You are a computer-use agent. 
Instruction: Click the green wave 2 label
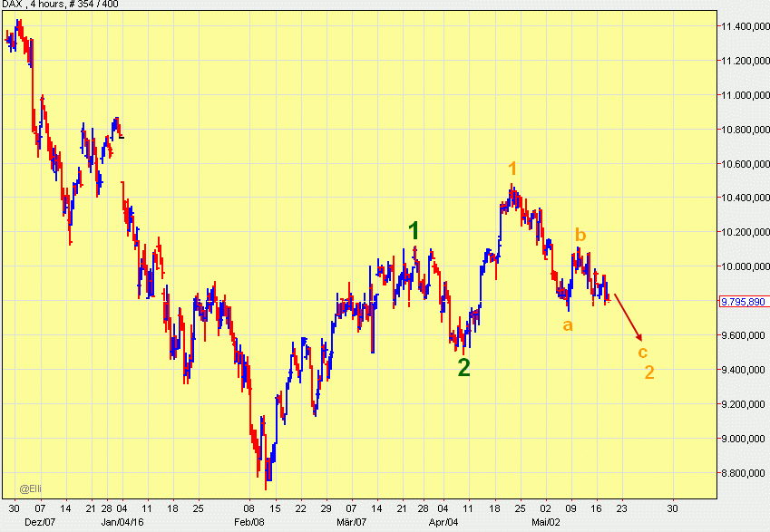click(x=463, y=367)
